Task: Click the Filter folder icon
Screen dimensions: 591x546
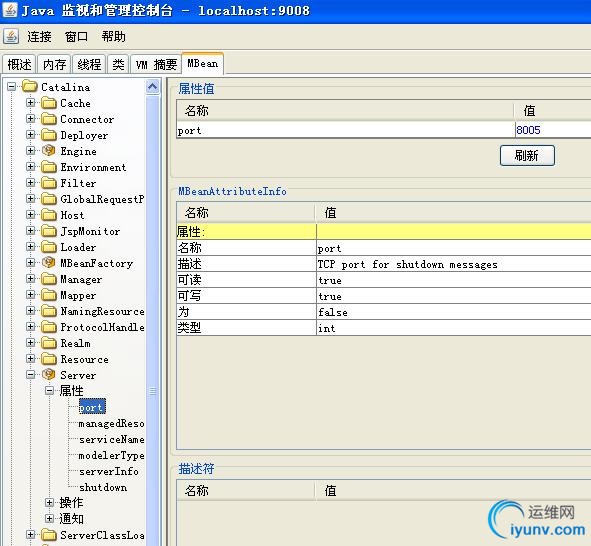Action: coord(49,183)
